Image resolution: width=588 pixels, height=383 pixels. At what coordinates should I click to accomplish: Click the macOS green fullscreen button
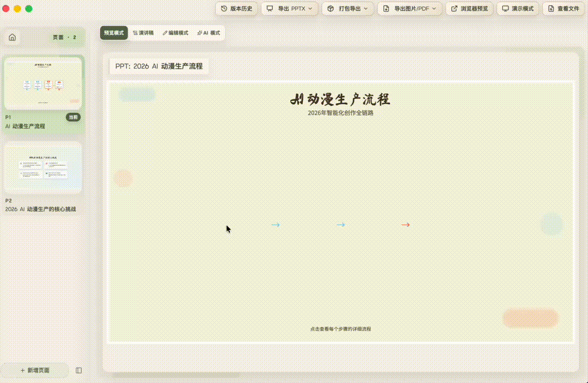[29, 9]
